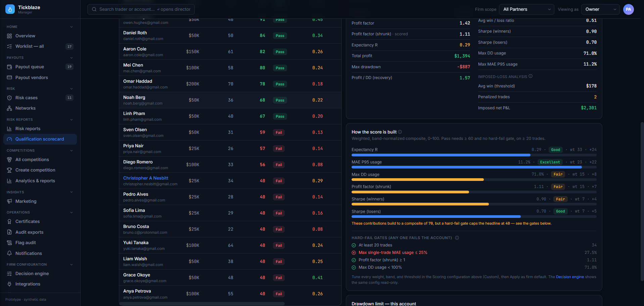This screenshot has height=306, width=644.
Task: Click Total profit value $1,394
Action: pyautogui.click(x=462, y=56)
